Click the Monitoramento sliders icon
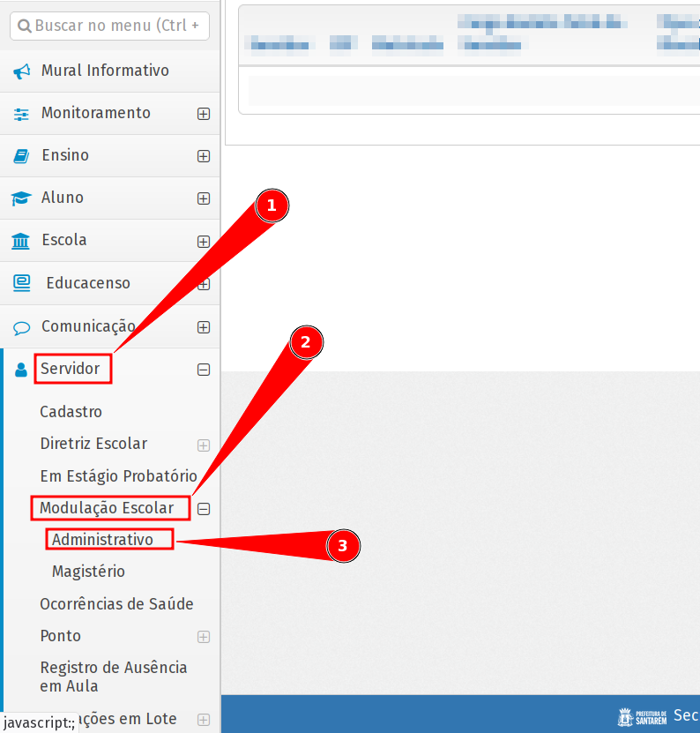This screenshot has width=700, height=733. pyautogui.click(x=21, y=114)
